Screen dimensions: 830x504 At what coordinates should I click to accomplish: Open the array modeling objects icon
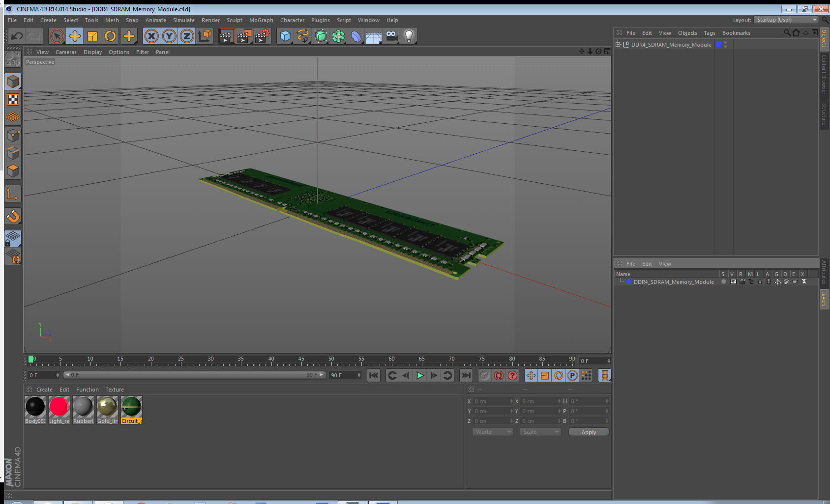click(x=338, y=36)
